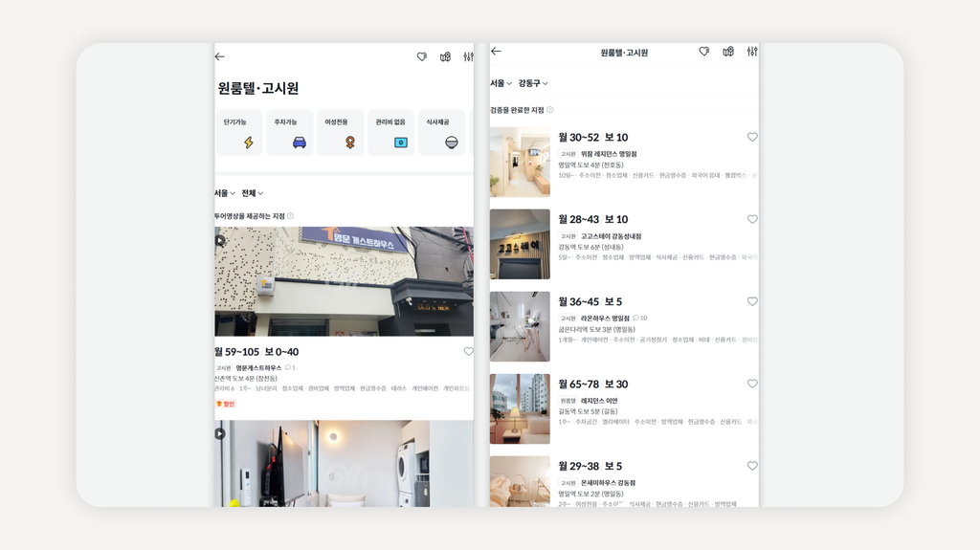980x550 pixels.
Task: Favorite the 온새미하우스 강동점 listing
Action: point(752,466)
